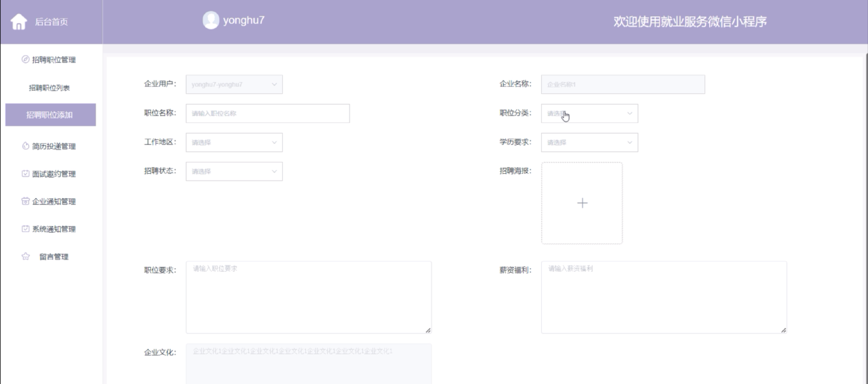
Task: Click the 企业通知管理 sidebar icon
Action: 25,201
